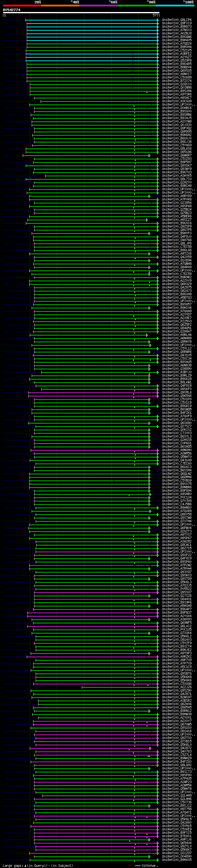Click hit label UniRef100_Q43105
Viewport: 197px width, 868px height.
click(x=177, y=355)
